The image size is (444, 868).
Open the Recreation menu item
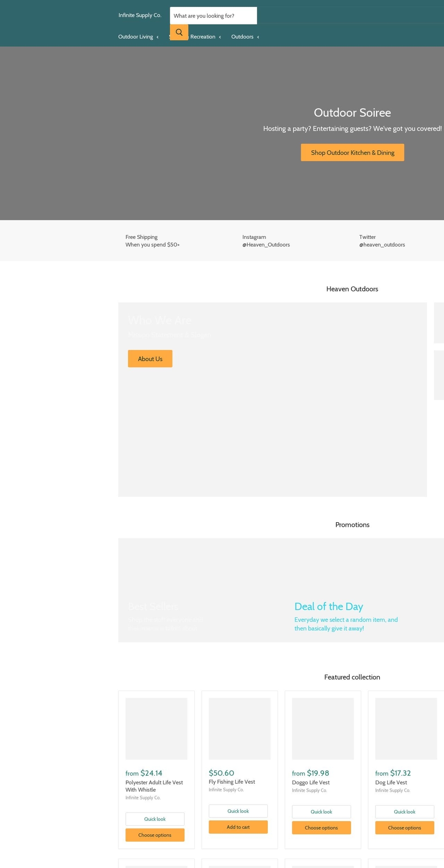point(203,37)
